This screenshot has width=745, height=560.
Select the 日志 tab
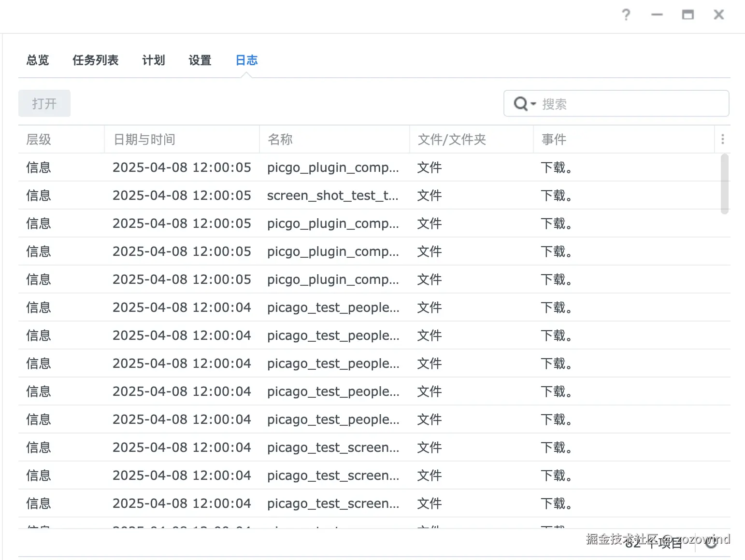click(x=246, y=60)
